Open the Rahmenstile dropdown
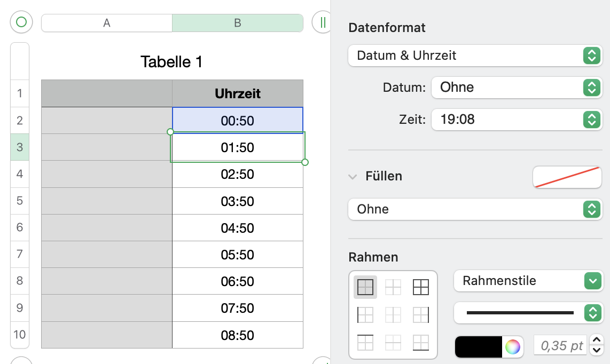This screenshot has width=610, height=364. click(528, 281)
